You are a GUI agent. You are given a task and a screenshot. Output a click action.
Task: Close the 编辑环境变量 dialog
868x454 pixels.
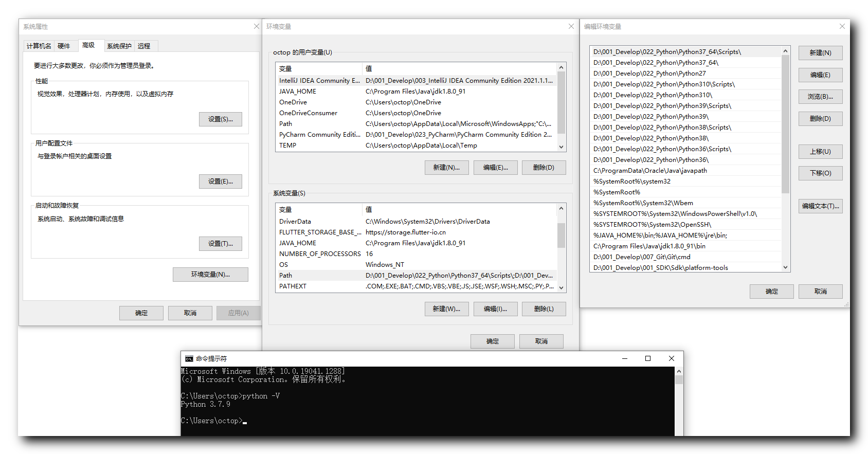[x=842, y=26]
